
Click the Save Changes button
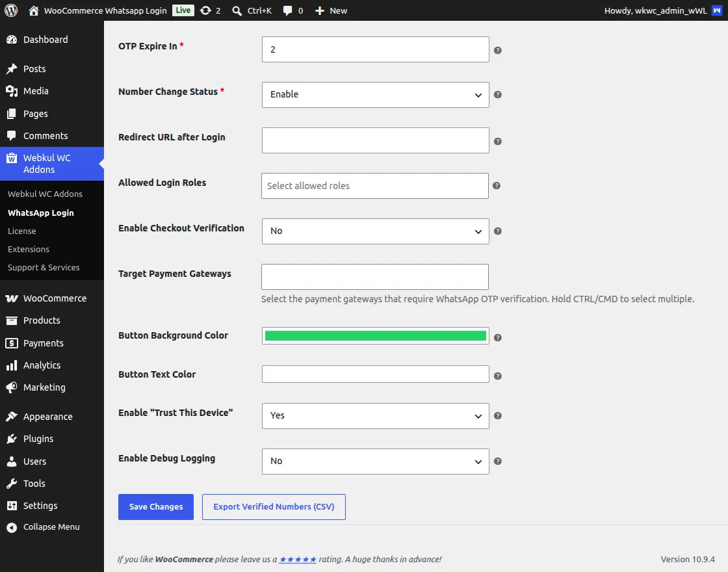[x=156, y=507]
